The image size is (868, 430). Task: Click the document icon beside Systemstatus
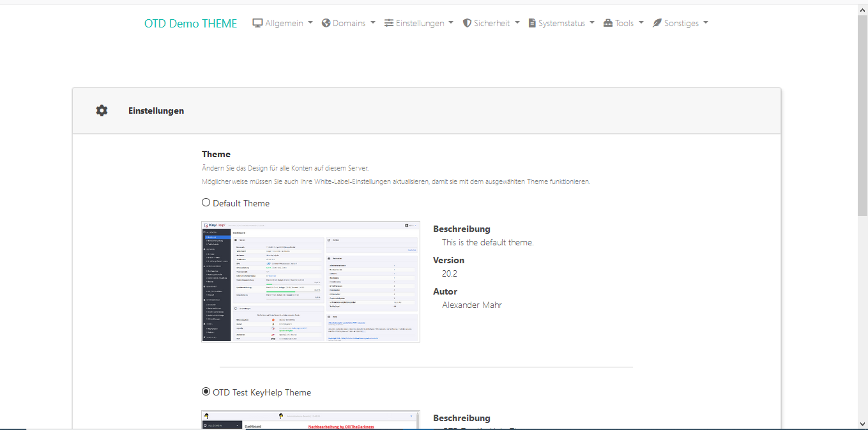(532, 23)
